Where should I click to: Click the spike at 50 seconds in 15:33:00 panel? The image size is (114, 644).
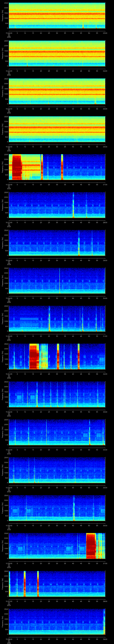[90, 432]
